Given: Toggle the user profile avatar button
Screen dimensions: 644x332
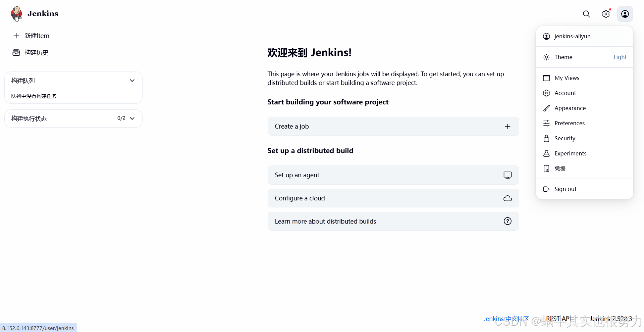Looking at the screenshot, I should point(625,14).
